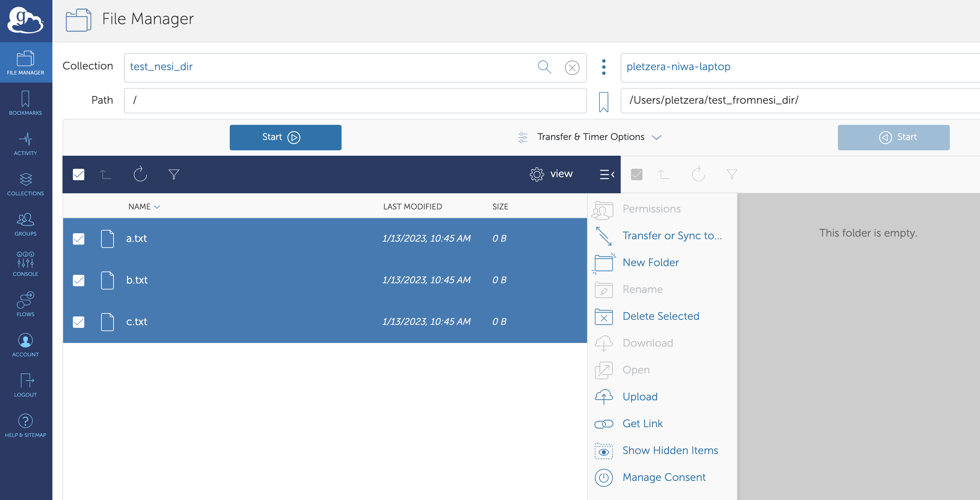Viewport: 980px width, 500px height.
Task: Bookmark the current path
Action: click(x=604, y=102)
